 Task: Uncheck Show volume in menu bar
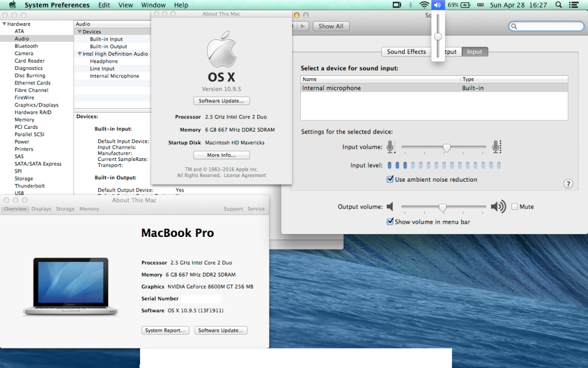(x=390, y=221)
